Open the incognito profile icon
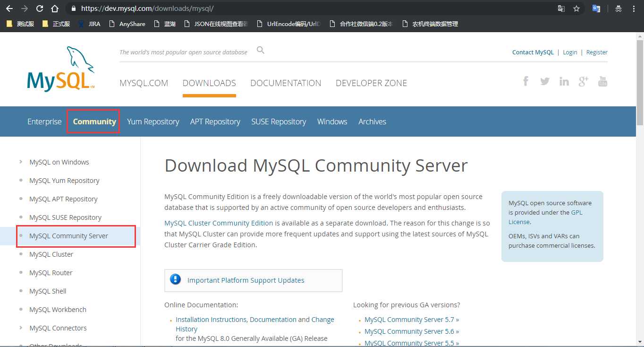The height and width of the screenshot is (347, 644). [618, 9]
